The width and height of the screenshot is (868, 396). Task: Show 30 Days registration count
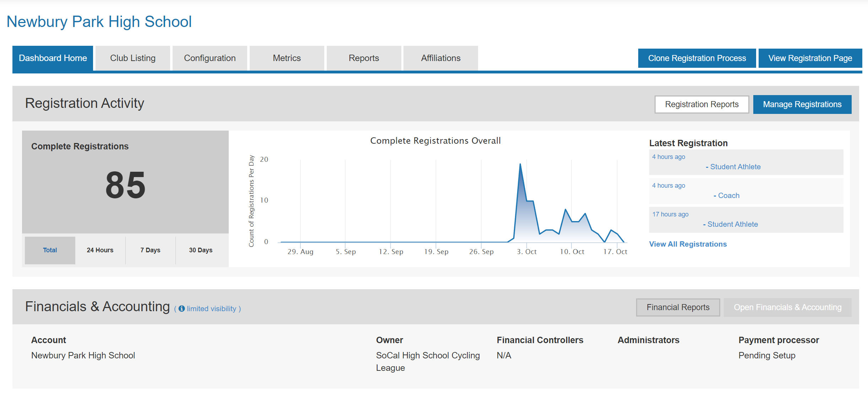(201, 250)
